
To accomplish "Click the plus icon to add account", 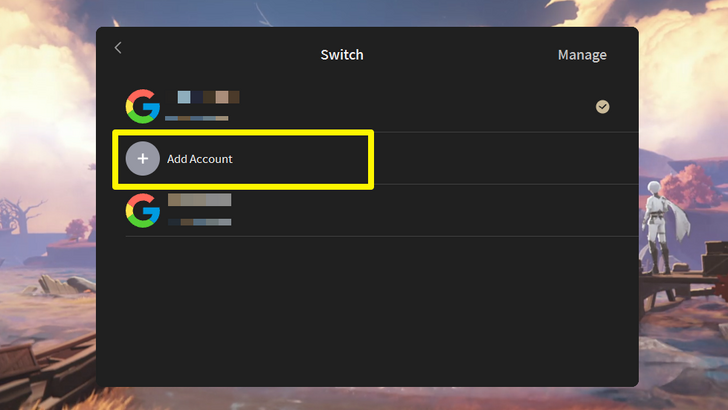I will click(143, 158).
